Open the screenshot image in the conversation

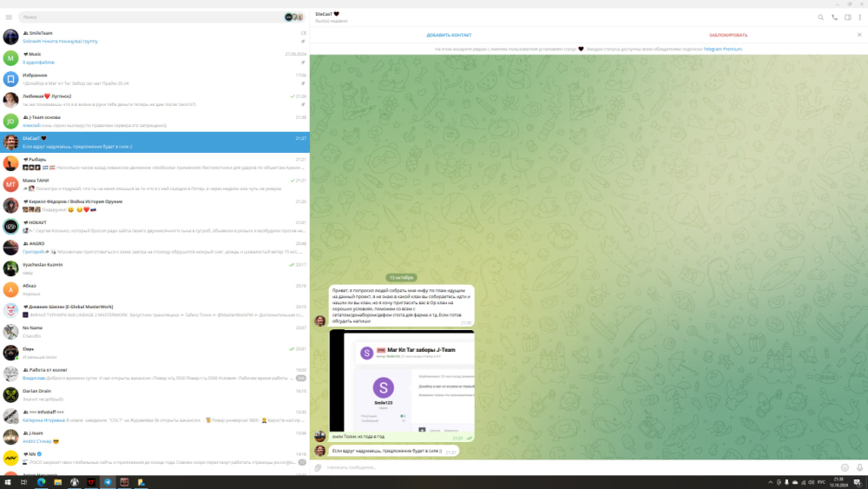click(x=402, y=380)
